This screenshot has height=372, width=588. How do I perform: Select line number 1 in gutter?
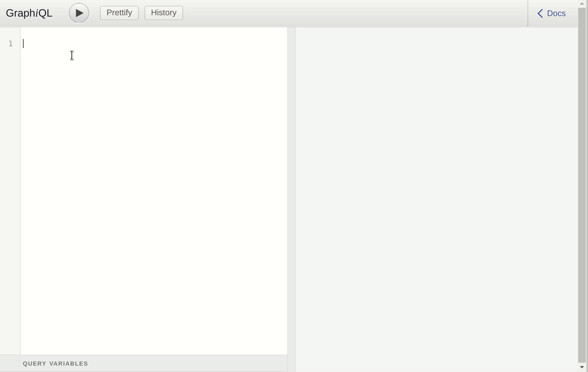click(11, 44)
